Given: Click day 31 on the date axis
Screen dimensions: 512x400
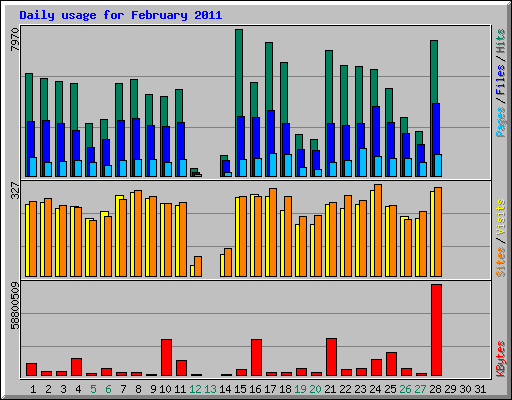Looking at the screenshot, I should [480, 389].
